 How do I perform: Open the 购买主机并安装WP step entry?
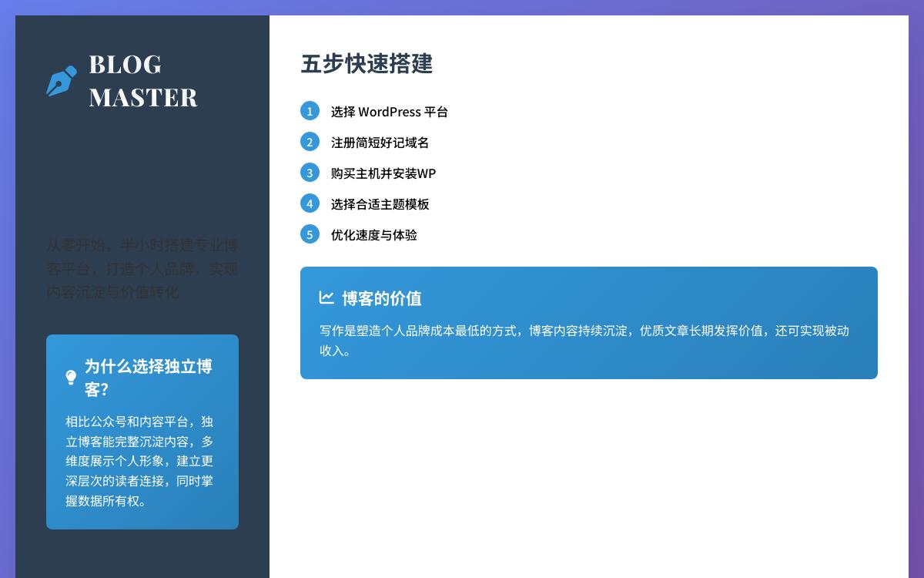(x=383, y=173)
